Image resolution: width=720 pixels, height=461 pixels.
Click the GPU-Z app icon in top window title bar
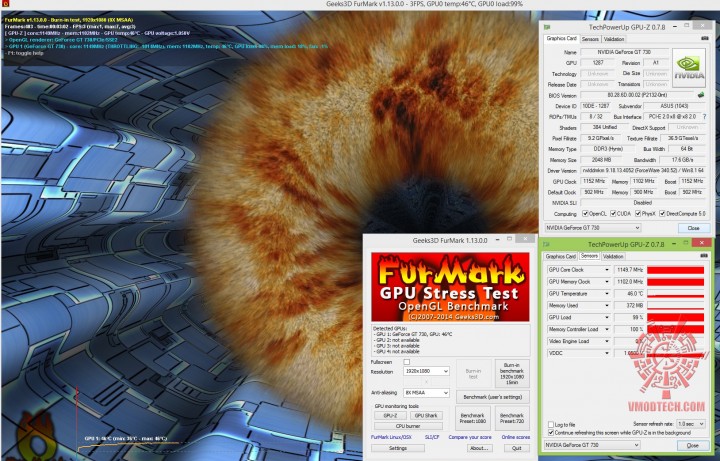(547, 27)
